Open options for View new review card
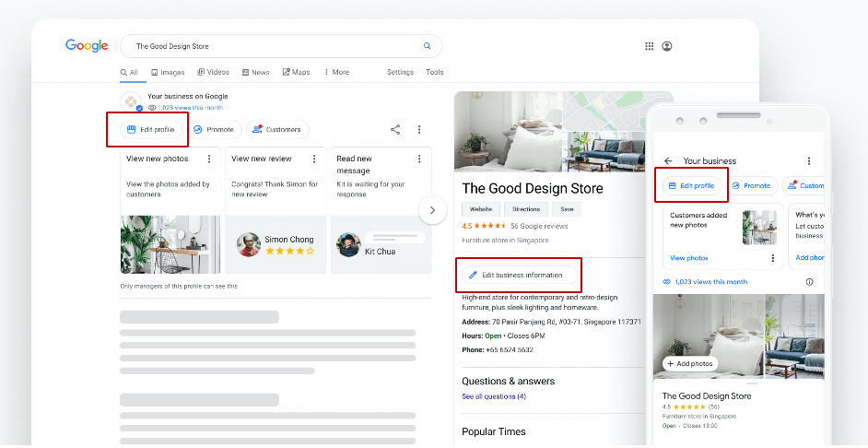Screen dimensions: 868x448 (x=314, y=159)
